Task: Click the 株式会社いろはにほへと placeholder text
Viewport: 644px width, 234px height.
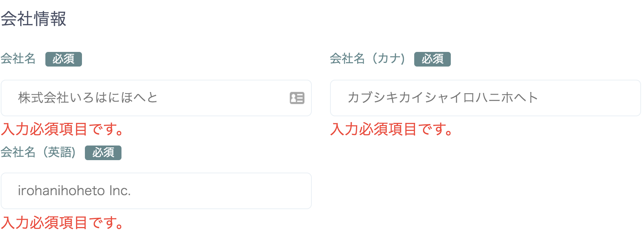Action: coord(88,98)
